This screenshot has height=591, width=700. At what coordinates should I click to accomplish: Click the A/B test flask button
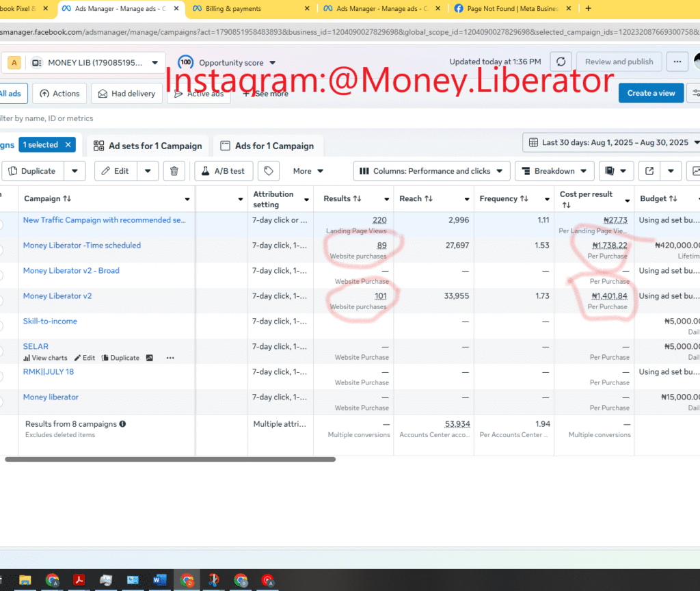(x=223, y=171)
